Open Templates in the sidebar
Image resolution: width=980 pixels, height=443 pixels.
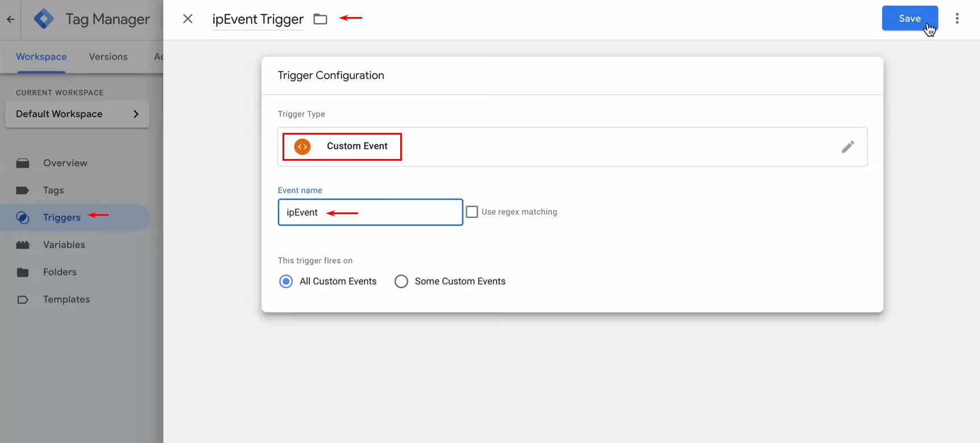click(x=67, y=299)
